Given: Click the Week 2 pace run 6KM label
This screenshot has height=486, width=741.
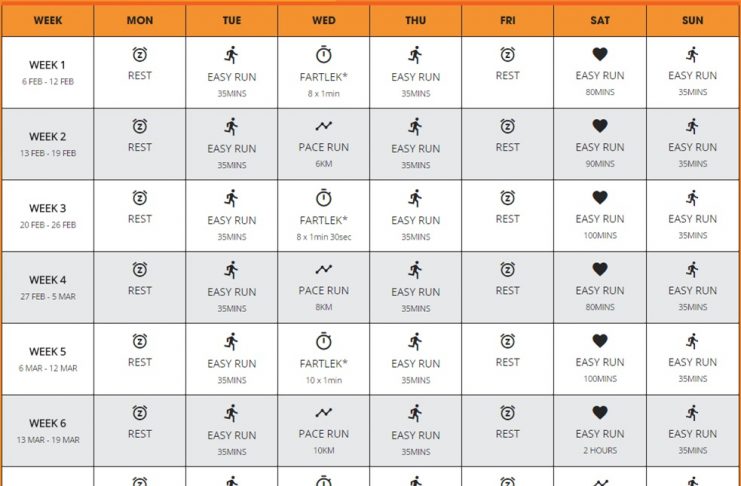Looking at the screenshot, I should click(x=324, y=164).
